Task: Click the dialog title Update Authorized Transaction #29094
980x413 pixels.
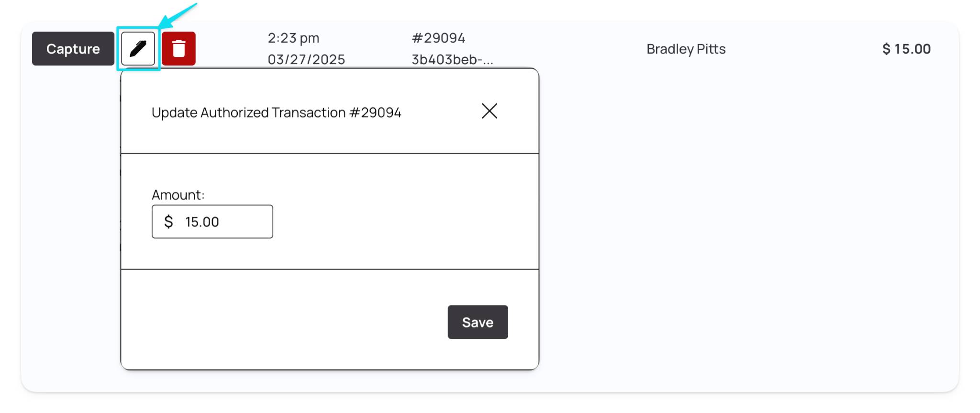Action: (276, 112)
